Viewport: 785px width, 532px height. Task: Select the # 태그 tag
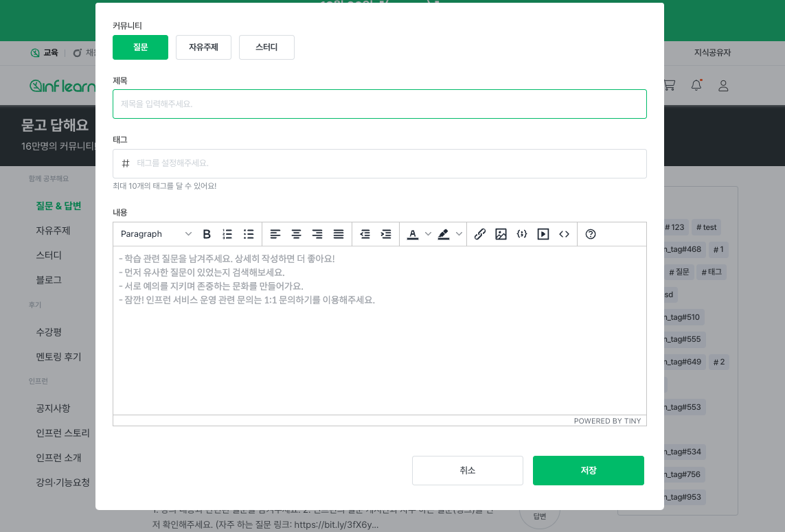[712, 272]
